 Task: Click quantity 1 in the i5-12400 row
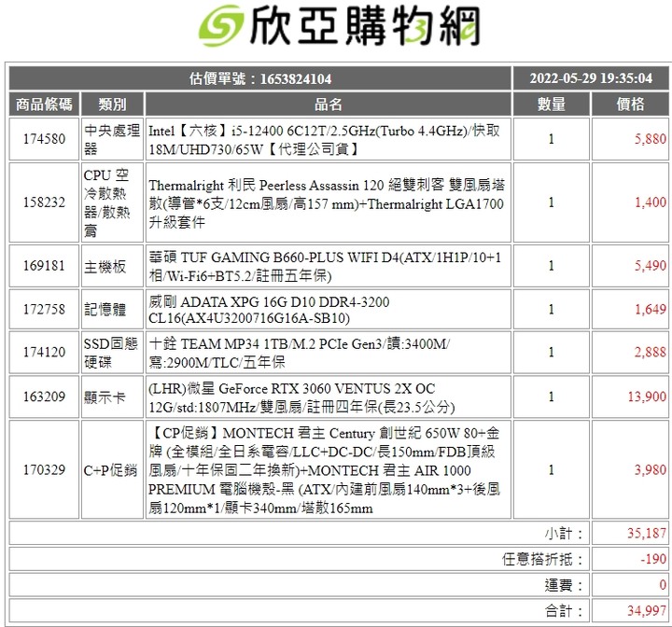click(x=552, y=139)
